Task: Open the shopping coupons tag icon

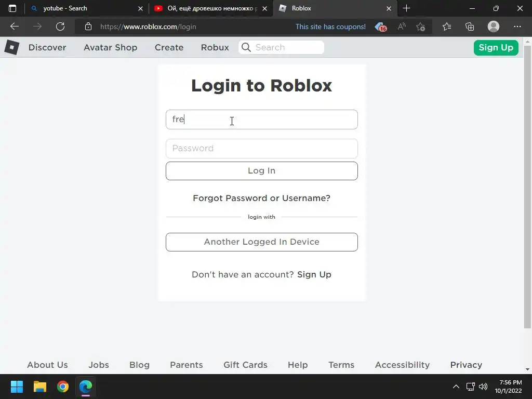Action: 381,27
